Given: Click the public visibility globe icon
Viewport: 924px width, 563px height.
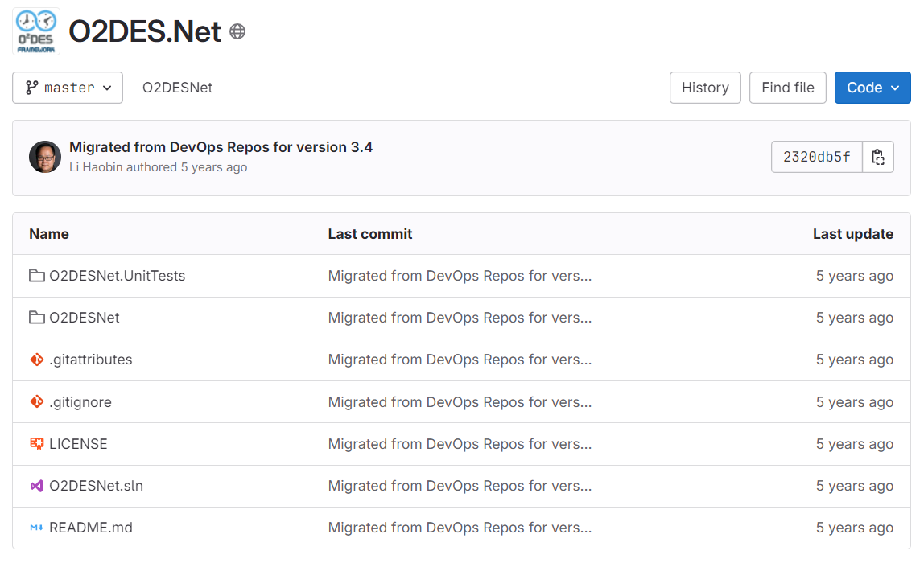Looking at the screenshot, I should [237, 31].
